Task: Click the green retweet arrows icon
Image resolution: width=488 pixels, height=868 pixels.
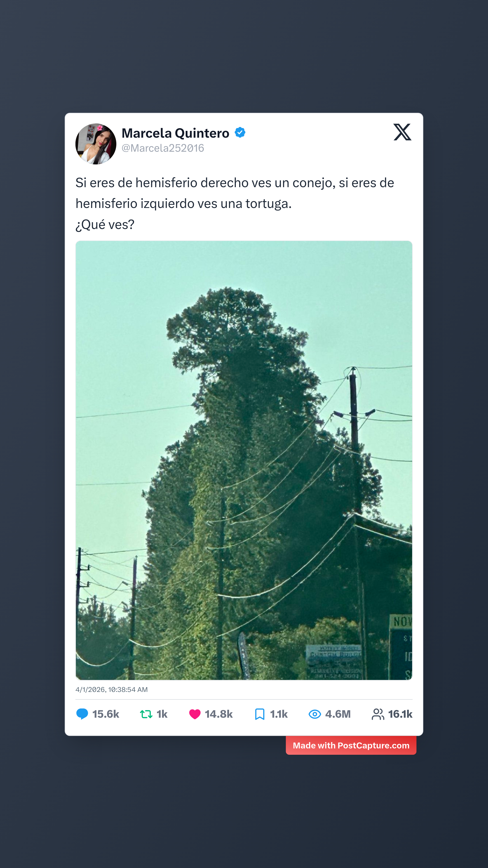Action: pyautogui.click(x=146, y=714)
